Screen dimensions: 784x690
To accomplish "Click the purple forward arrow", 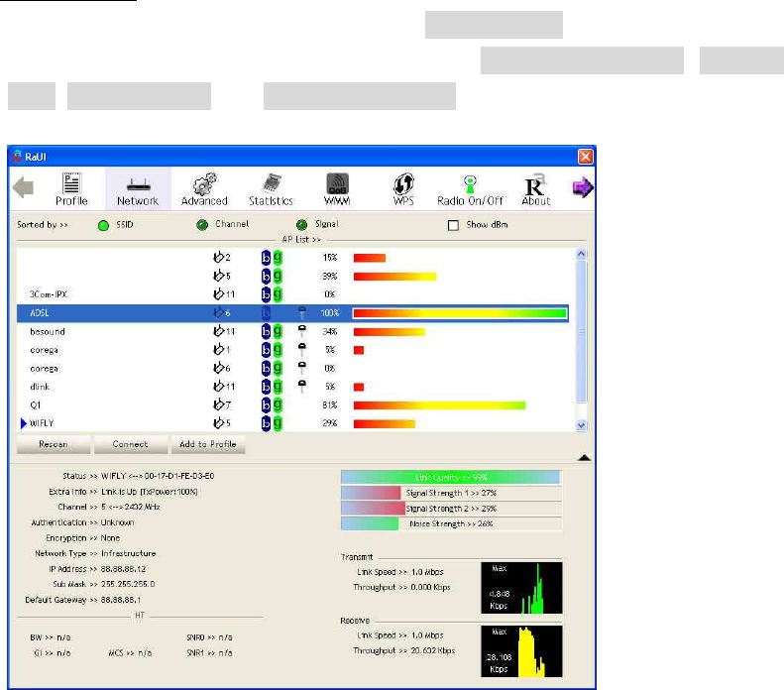I will (583, 187).
